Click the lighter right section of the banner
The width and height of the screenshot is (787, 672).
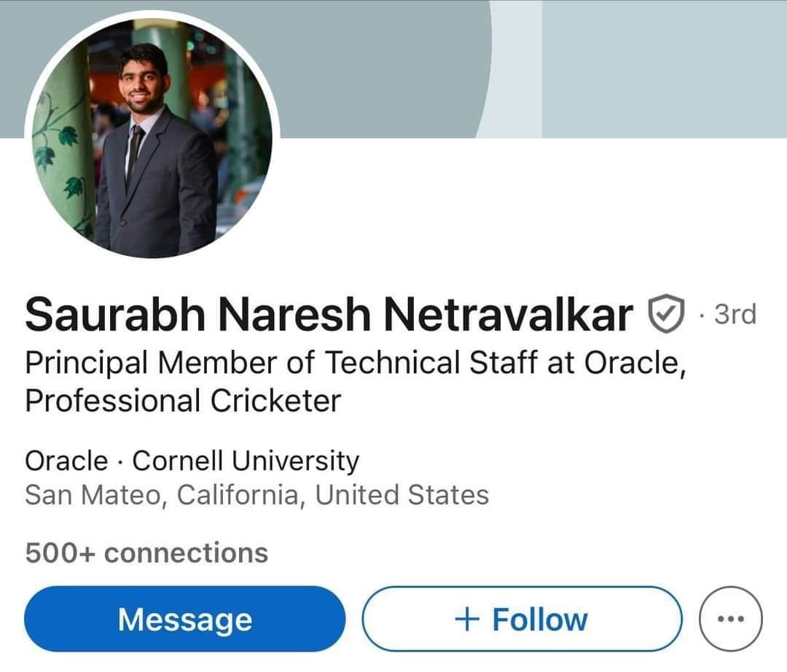tap(663, 66)
